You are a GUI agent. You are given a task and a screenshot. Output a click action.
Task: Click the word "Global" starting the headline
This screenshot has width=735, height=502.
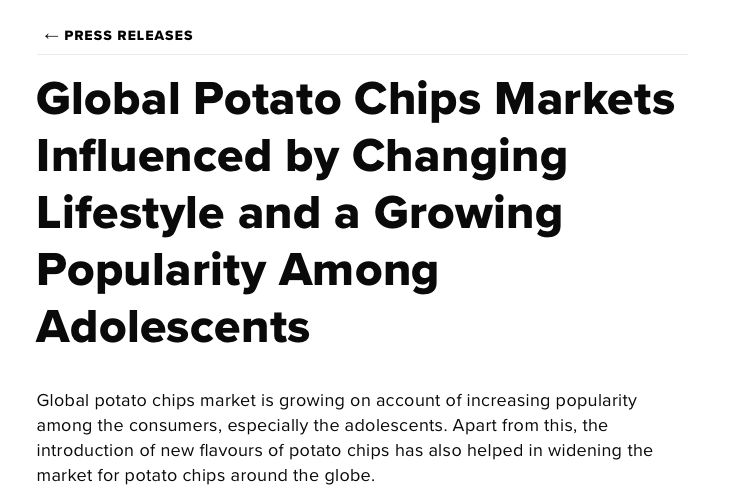[108, 99]
